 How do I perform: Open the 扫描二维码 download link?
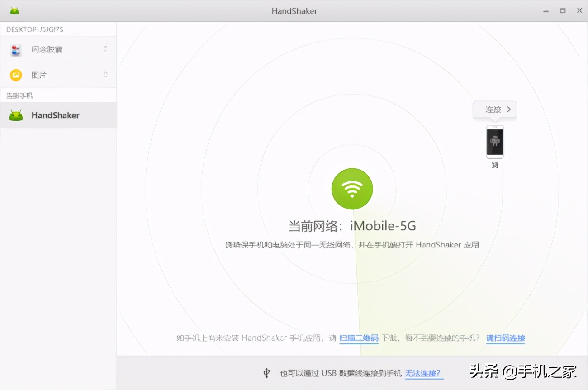(x=359, y=338)
